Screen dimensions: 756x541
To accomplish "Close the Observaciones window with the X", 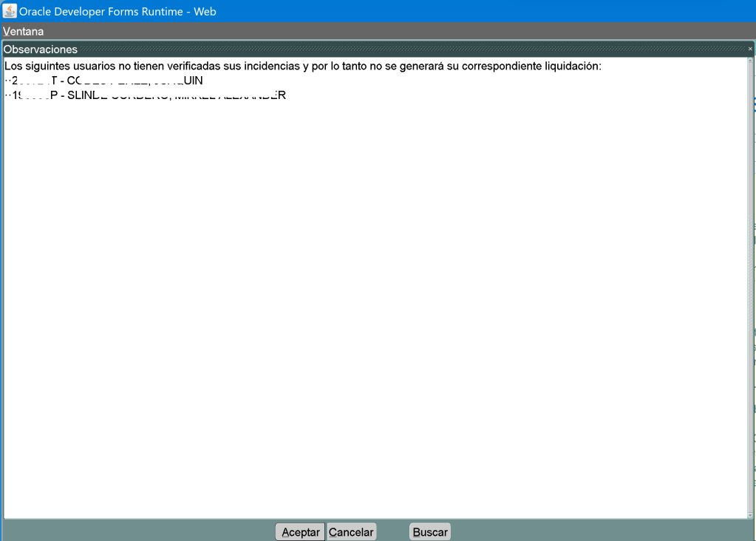I will pyautogui.click(x=750, y=49).
